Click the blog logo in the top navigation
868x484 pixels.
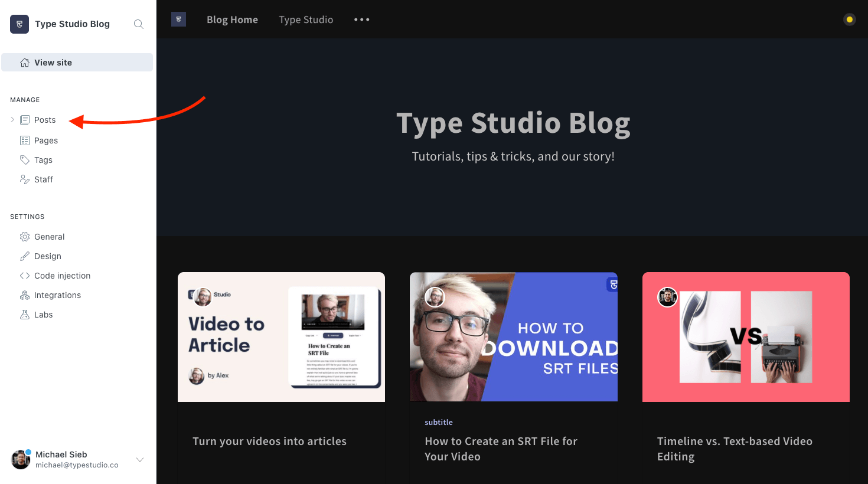[x=178, y=19]
